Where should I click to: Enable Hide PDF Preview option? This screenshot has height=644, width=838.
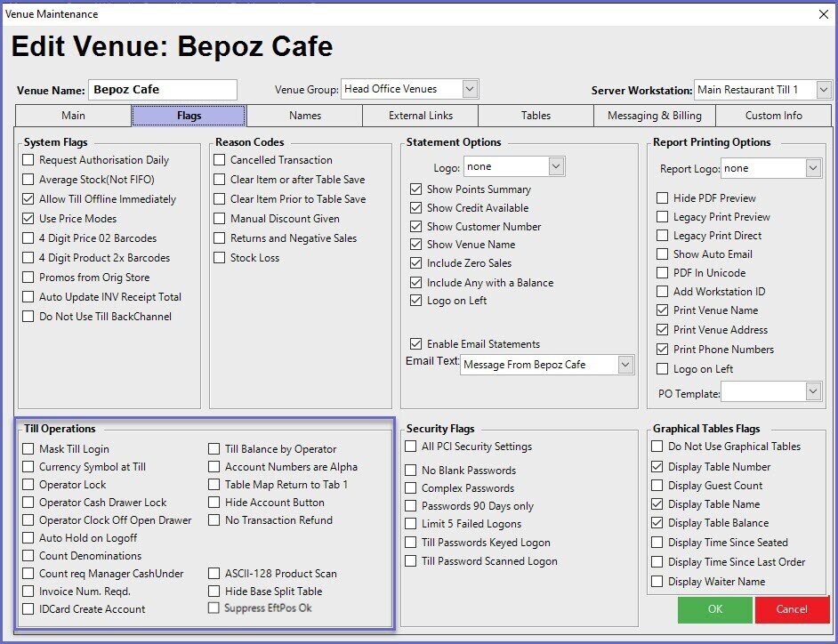click(663, 198)
